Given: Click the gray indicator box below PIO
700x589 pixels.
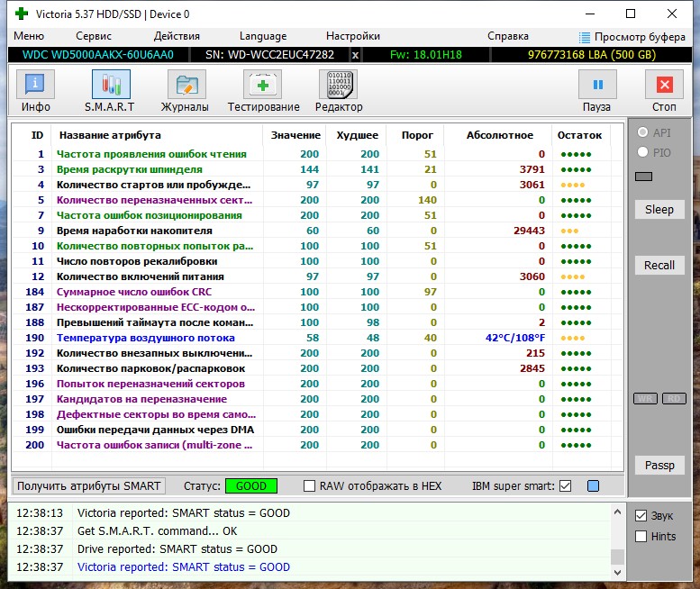Looking at the screenshot, I should point(643,177).
